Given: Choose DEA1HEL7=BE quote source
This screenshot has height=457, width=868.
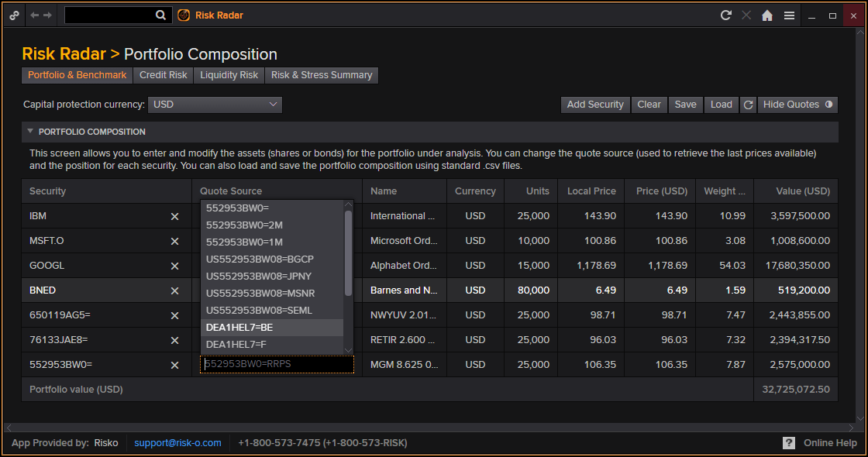Looking at the screenshot, I should click(x=272, y=328).
